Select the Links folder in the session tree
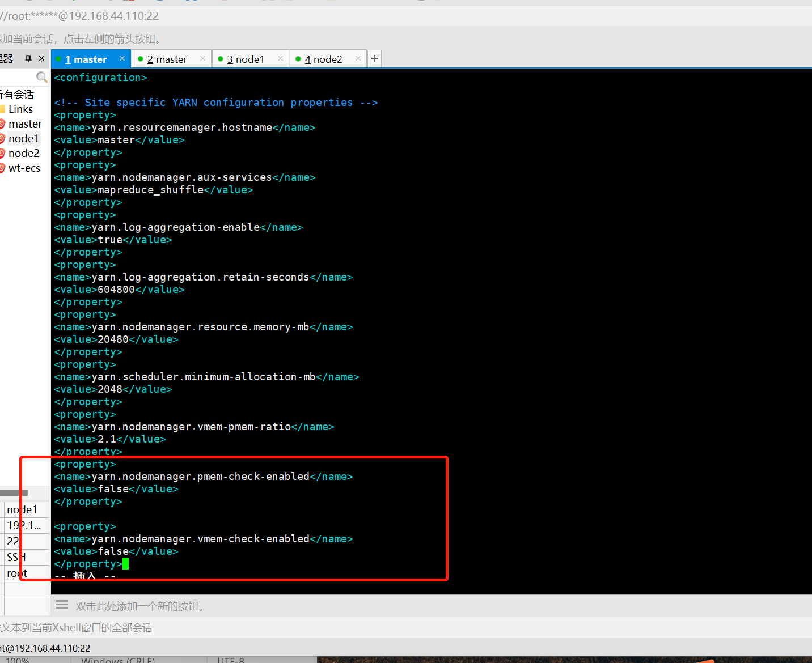 coord(20,109)
